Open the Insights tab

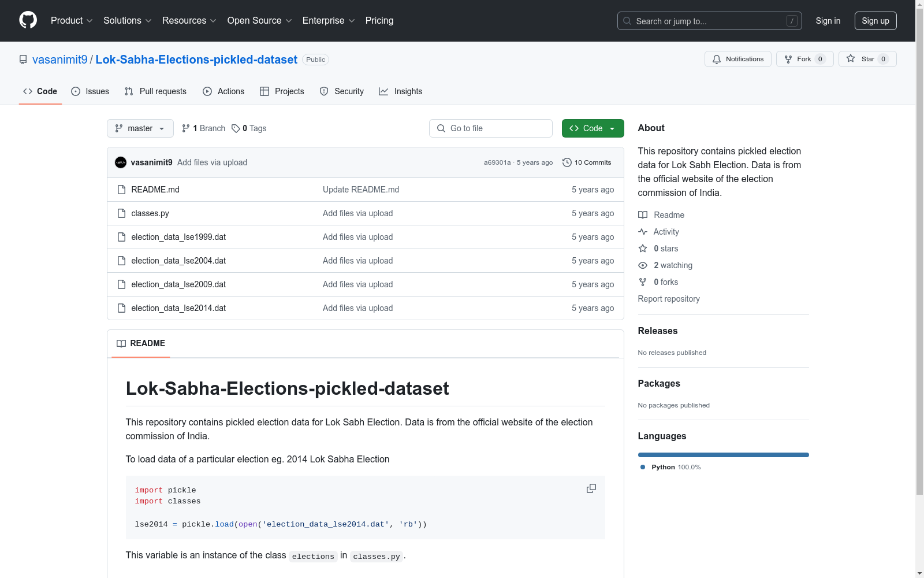(x=401, y=91)
